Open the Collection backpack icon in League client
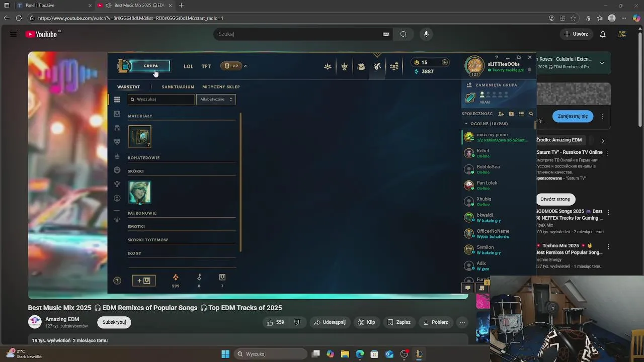 click(x=361, y=66)
